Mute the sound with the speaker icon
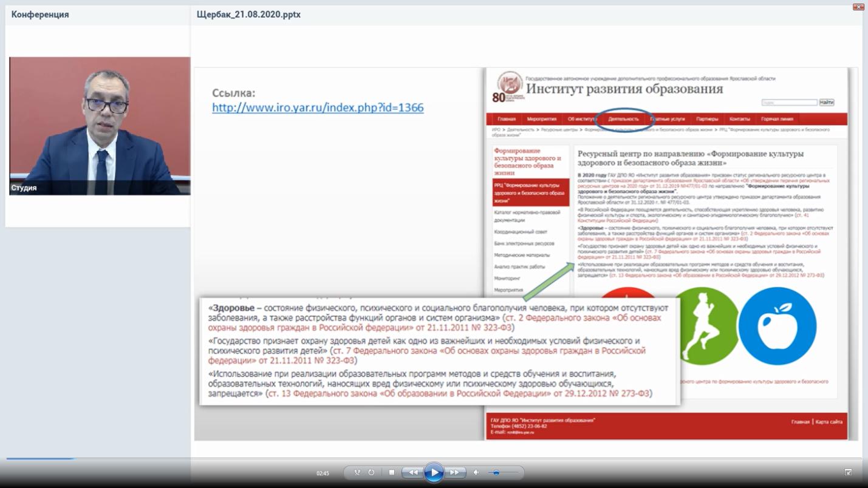 (x=476, y=472)
